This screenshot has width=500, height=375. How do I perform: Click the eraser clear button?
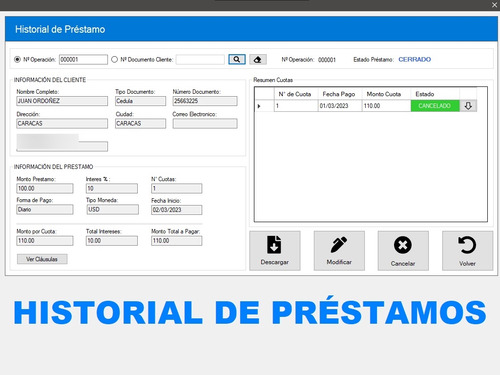pos(258,60)
